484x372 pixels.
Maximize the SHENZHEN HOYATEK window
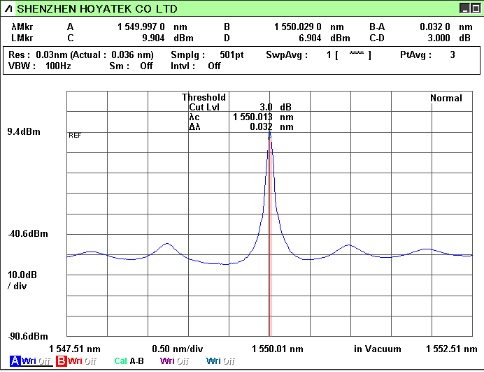(475, 8)
